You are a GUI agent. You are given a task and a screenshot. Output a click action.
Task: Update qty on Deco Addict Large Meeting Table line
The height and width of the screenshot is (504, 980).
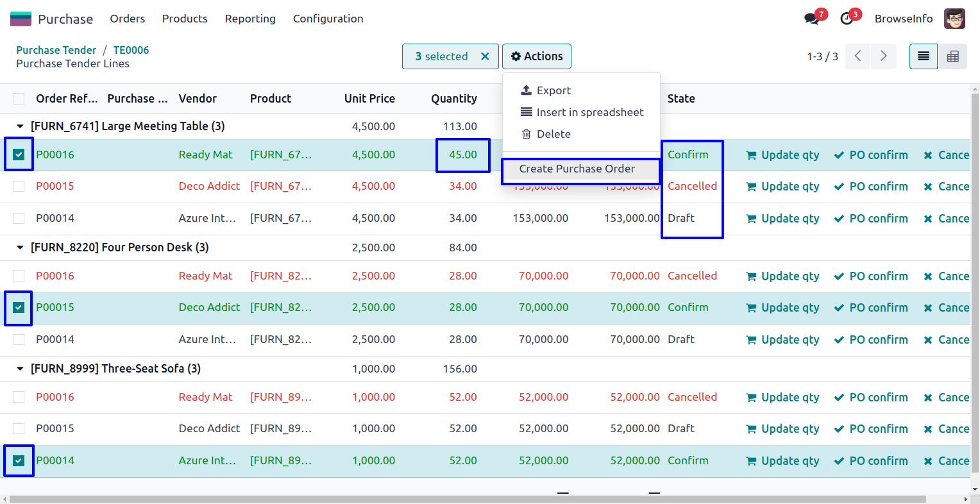coord(782,187)
